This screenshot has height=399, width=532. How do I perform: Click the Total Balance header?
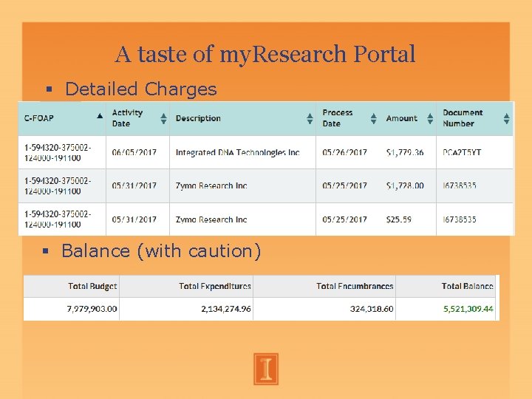(x=467, y=287)
